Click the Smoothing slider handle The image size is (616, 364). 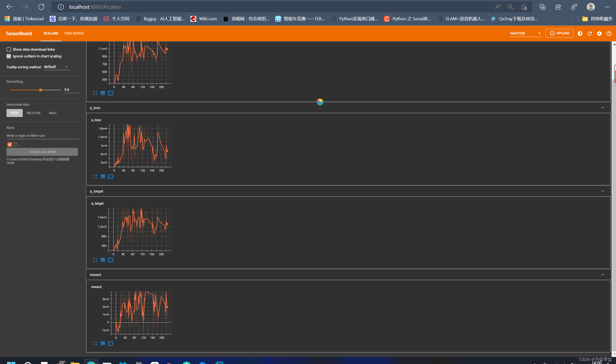pyautogui.click(x=41, y=90)
